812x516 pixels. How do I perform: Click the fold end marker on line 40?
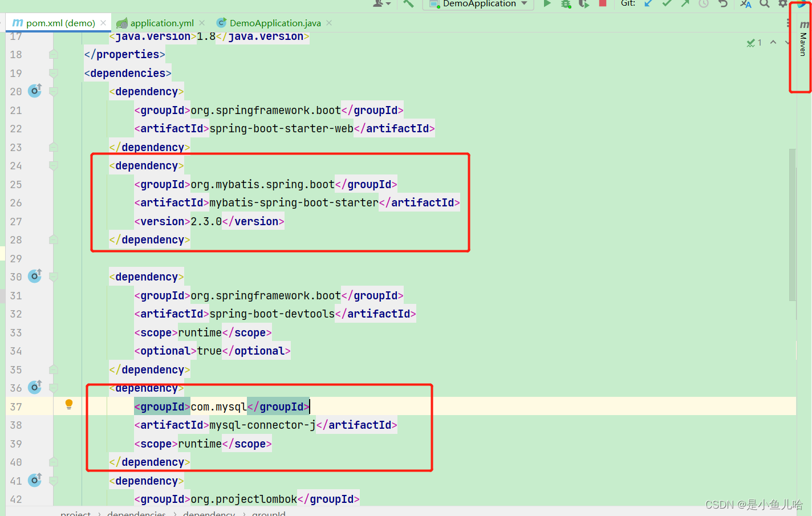[54, 462]
